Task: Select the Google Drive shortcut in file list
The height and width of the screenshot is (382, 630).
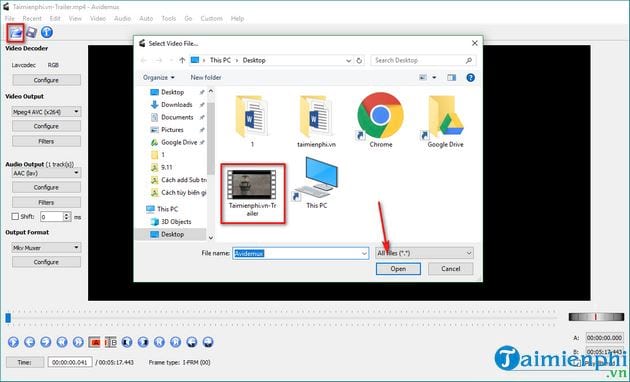Action: [x=445, y=121]
